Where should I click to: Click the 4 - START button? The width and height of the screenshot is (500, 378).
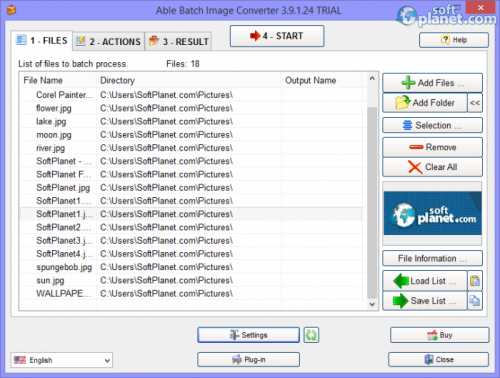pyautogui.click(x=277, y=36)
